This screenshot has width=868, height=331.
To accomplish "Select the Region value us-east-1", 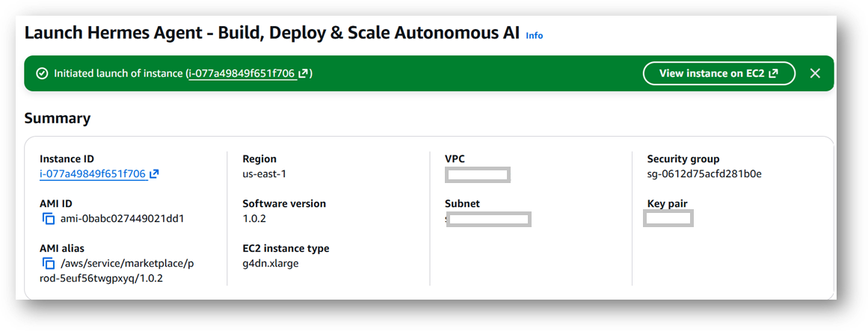I will point(265,174).
